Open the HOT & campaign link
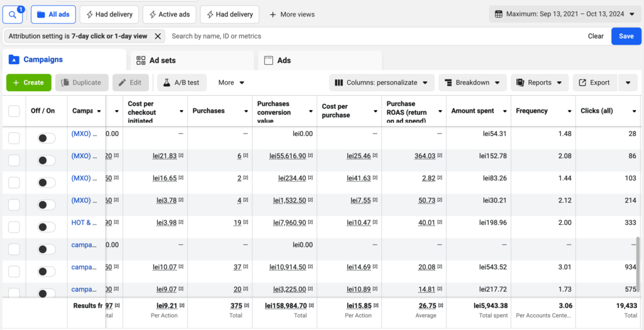 (84, 222)
